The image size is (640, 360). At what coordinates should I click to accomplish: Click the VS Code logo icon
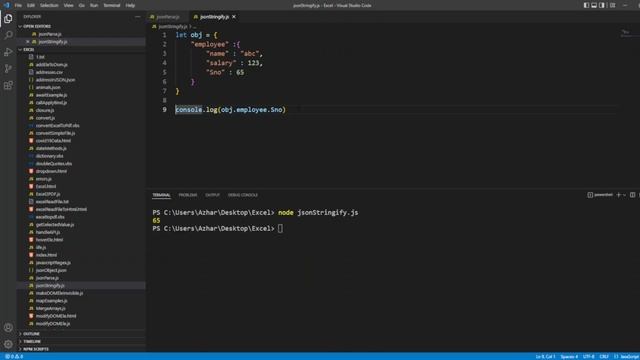6,5
